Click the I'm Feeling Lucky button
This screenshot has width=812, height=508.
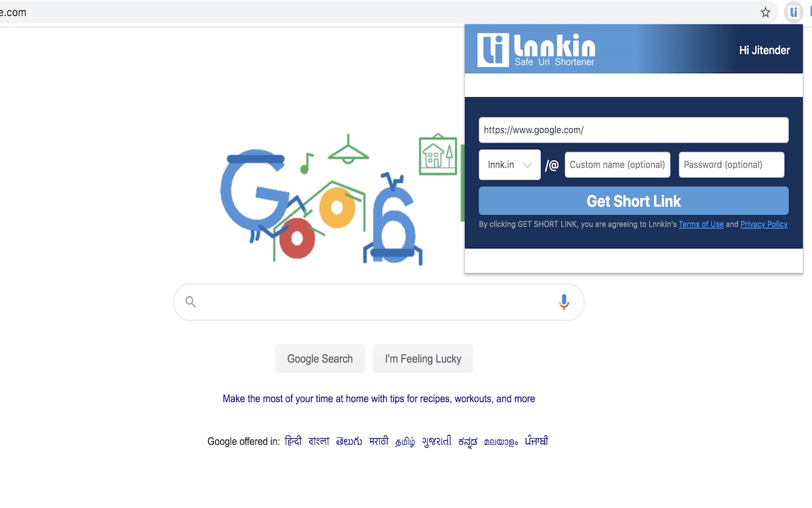(423, 359)
